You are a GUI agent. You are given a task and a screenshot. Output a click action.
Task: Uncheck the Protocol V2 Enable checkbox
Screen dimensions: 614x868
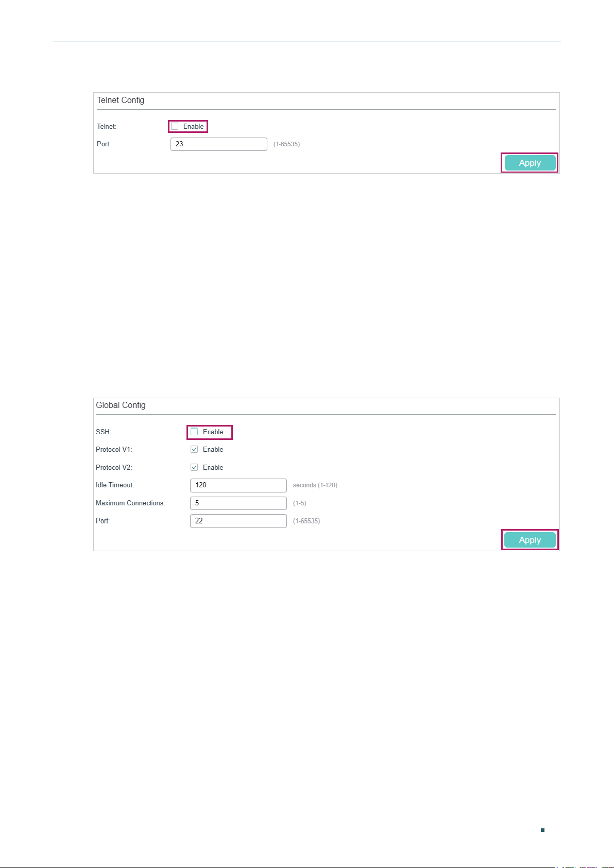[x=194, y=467]
